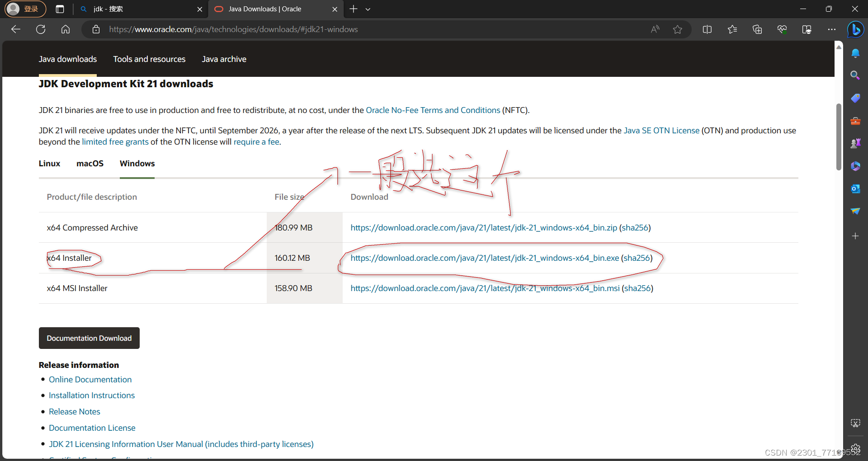
Task: Open Tools and resources nav item
Action: tap(149, 59)
